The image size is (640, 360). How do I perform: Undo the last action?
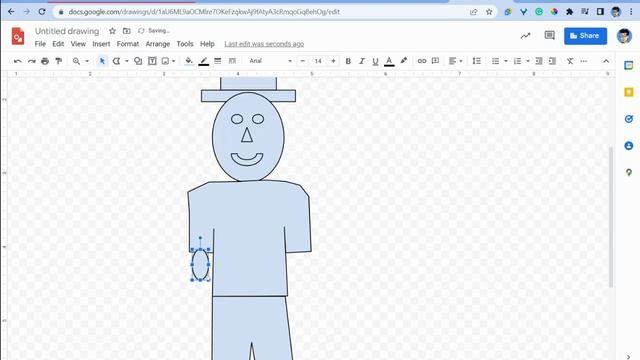tap(18, 61)
